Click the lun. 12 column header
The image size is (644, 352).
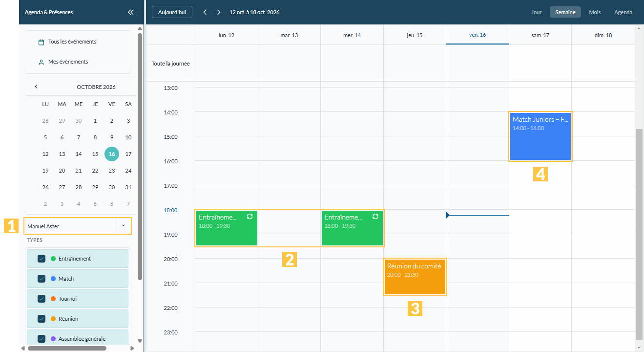coord(227,35)
